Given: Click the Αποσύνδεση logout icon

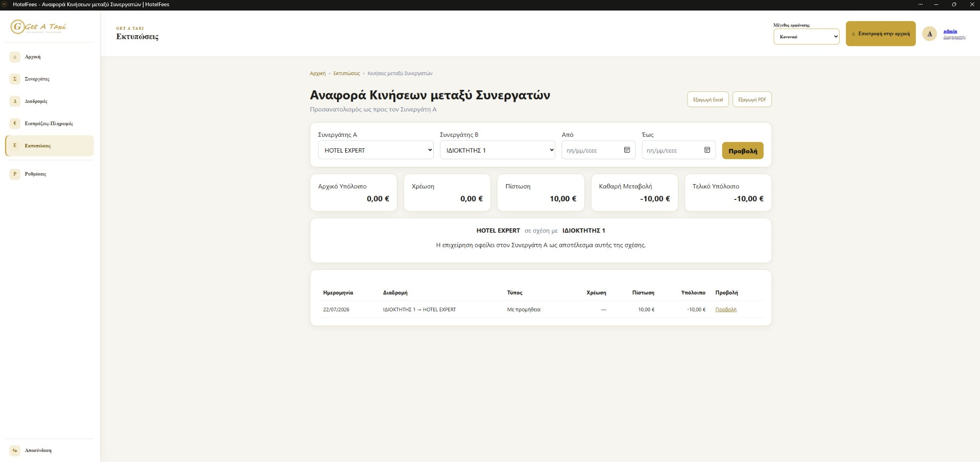Looking at the screenshot, I should [15, 451].
